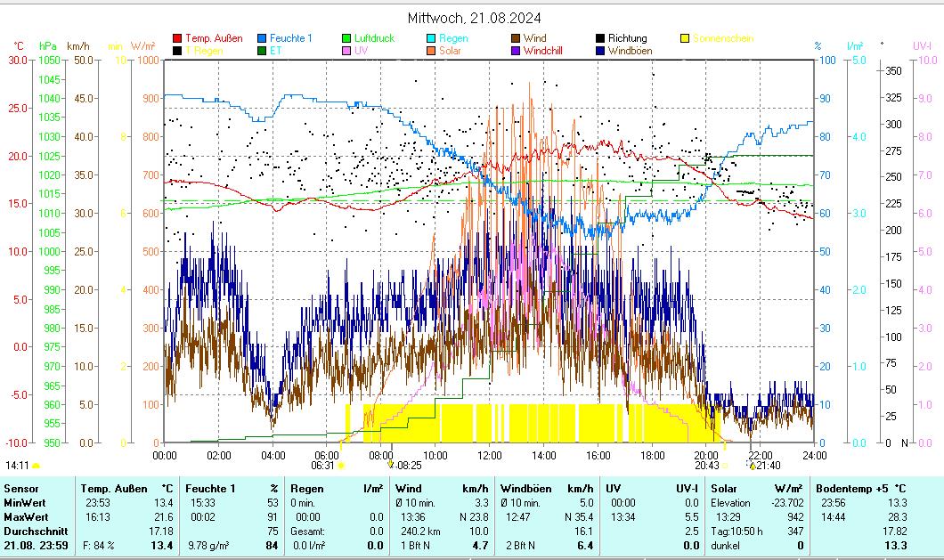
Task: Click the green Luftdruck legend swatch
Action: pyautogui.click(x=346, y=38)
